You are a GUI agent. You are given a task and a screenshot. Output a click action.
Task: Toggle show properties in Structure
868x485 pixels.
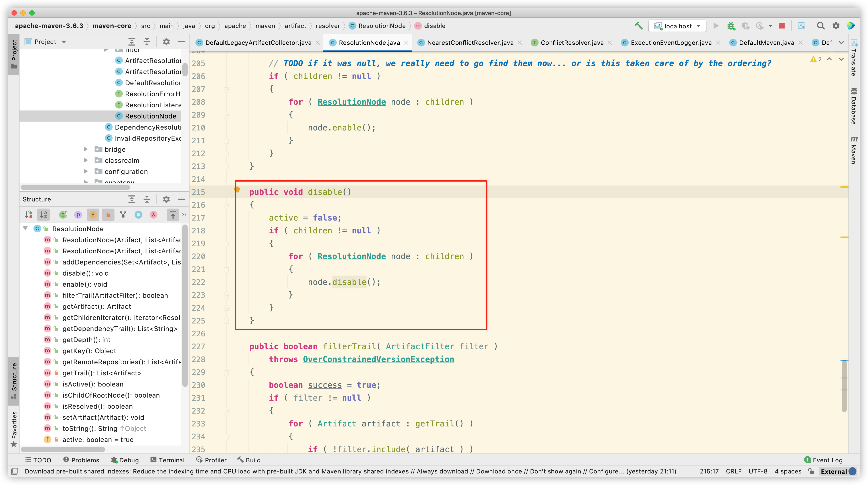click(78, 215)
